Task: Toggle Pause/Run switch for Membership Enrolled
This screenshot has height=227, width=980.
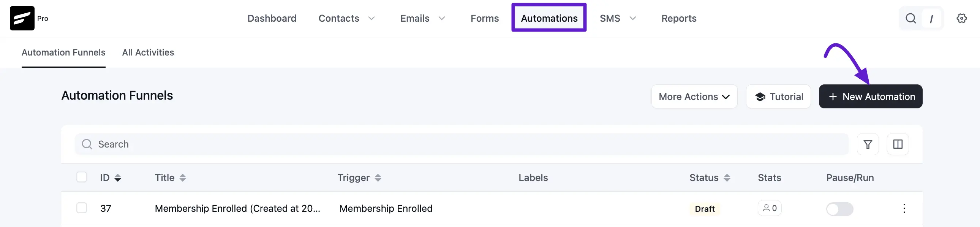Action: pyautogui.click(x=839, y=209)
